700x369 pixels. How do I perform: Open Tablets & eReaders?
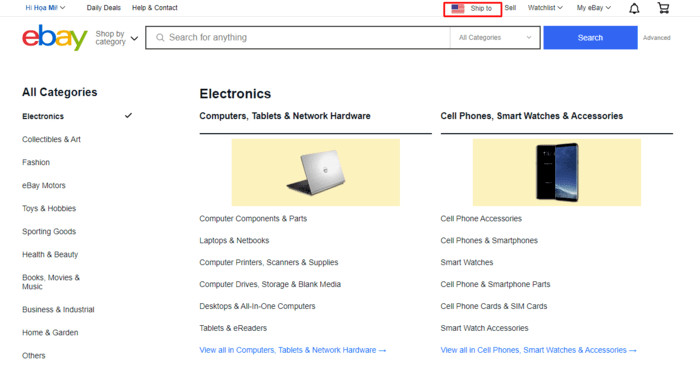point(233,328)
